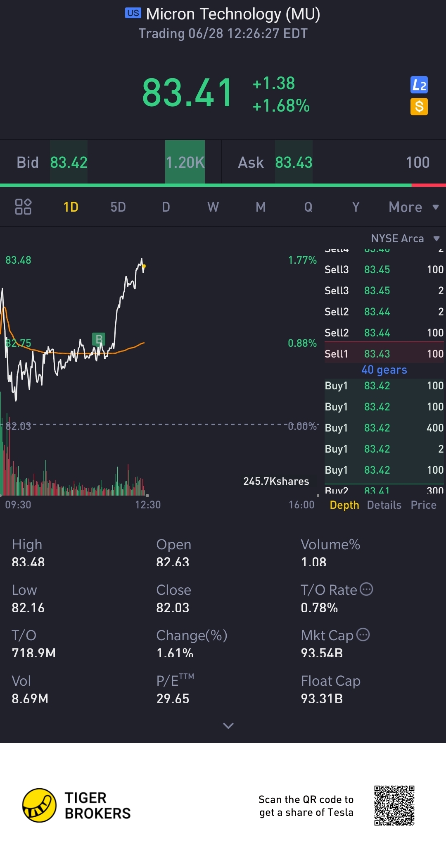Switch to the M monthly chart tab
Screen dimensions: 446x868
[x=261, y=207]
